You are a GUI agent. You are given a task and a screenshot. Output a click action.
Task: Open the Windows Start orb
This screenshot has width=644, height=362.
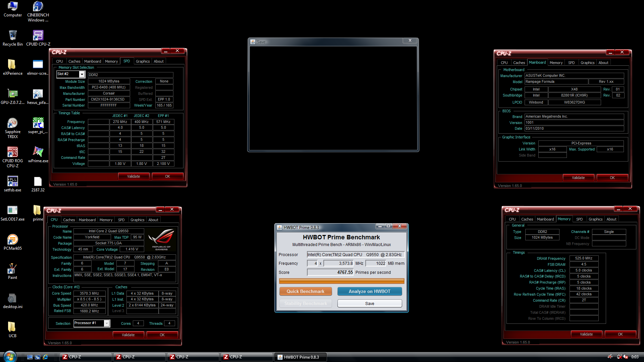pyautogui.click(x=10, y=357)
